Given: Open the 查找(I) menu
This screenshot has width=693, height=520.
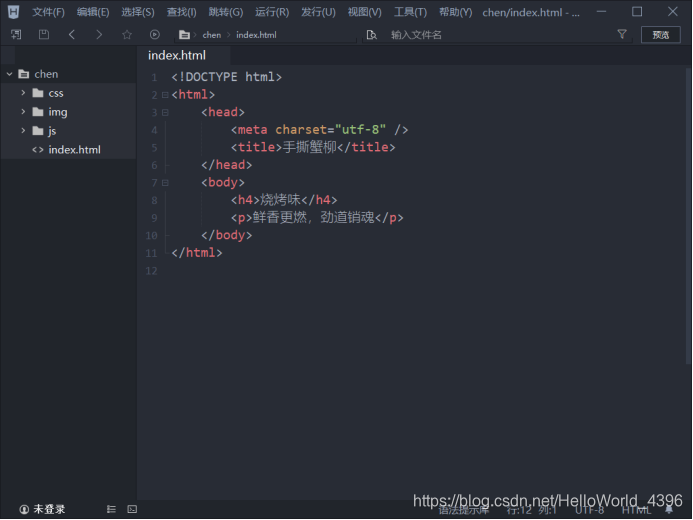Looking at the screenshot, I should [x=181, y=12].
